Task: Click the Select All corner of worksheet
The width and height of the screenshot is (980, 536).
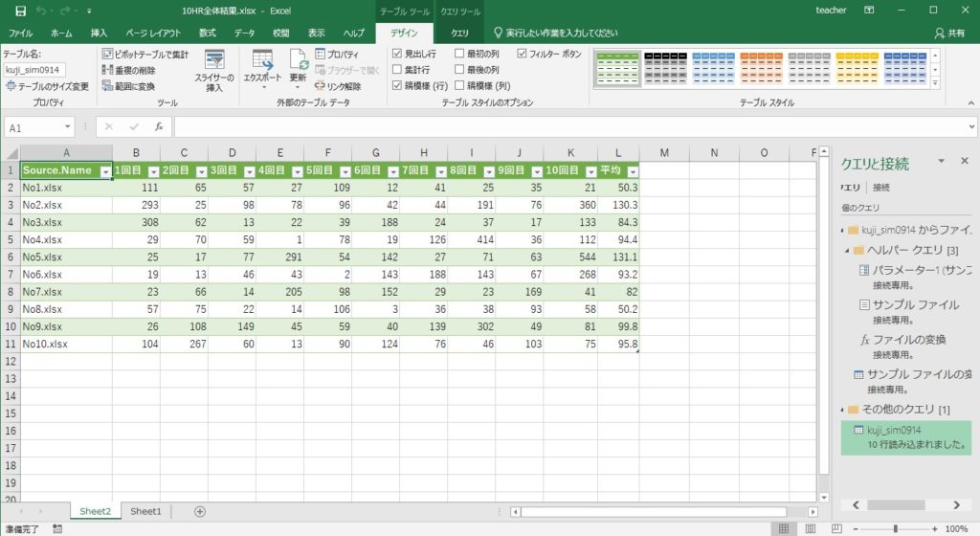Action: point(11,153)
